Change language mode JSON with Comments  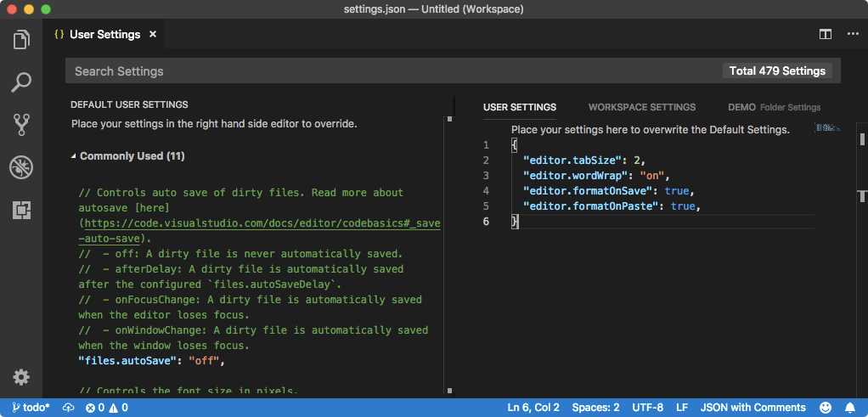(x=752, y=408)
